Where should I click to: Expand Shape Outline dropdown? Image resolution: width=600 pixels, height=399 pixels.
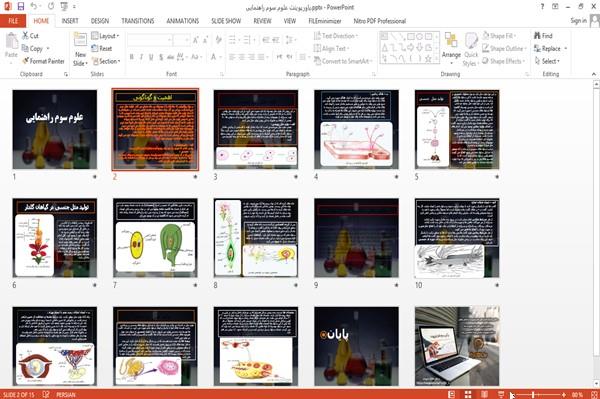coord(504,49)
